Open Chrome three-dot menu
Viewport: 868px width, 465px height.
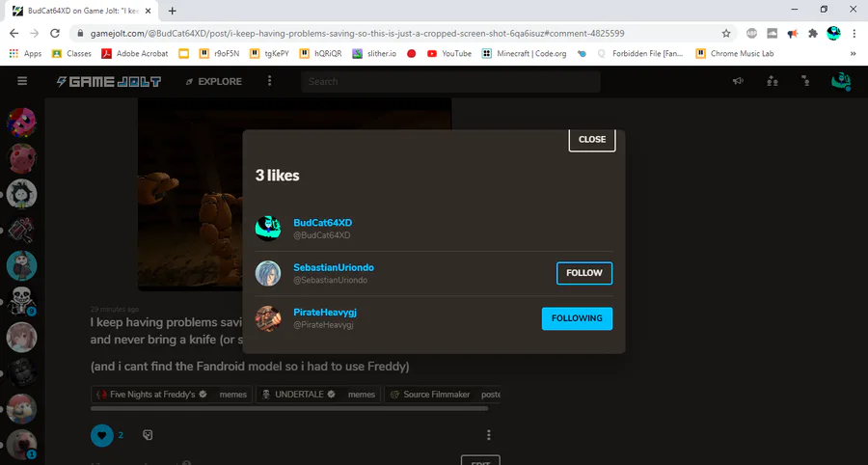pos(854,33)
